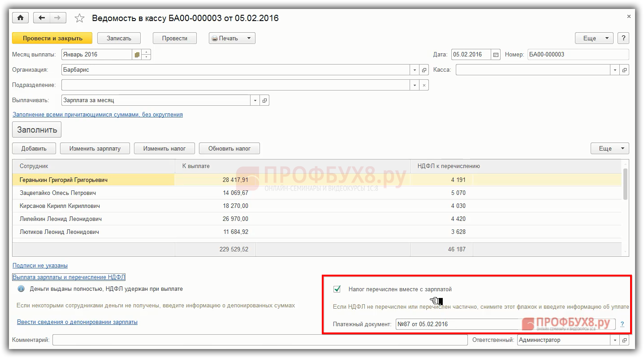The height and width of the screenshot is (358, 644).
Task: Expand the Печать dropdown button
Action: coord(249,38)
